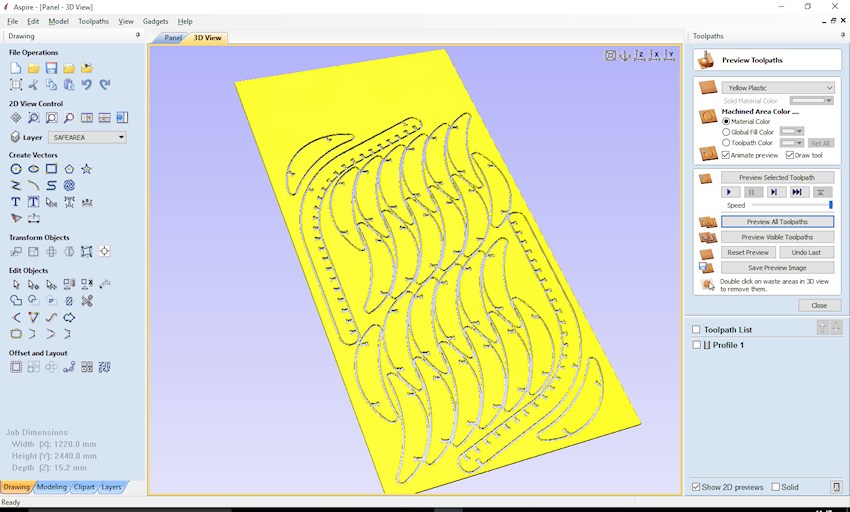Draw circle vector tool
Screen dimensions: 850x512
(x=16, y=169)
